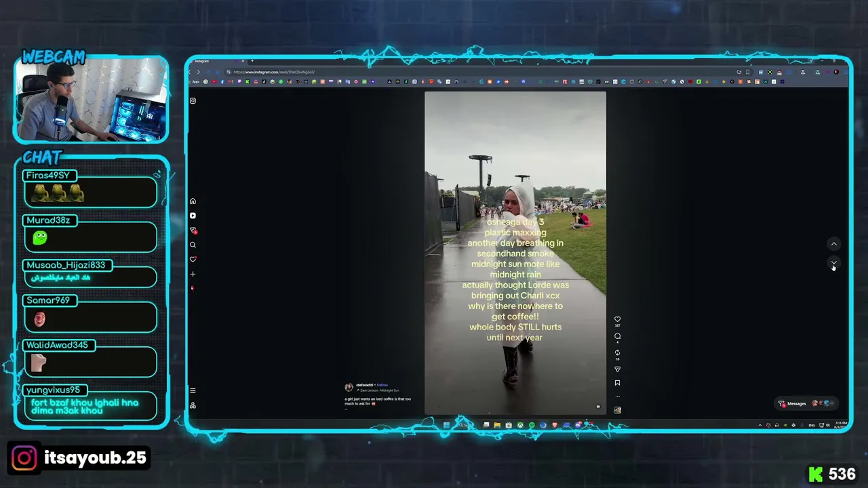Show hidden system tray icons

[x=760, y=425]
